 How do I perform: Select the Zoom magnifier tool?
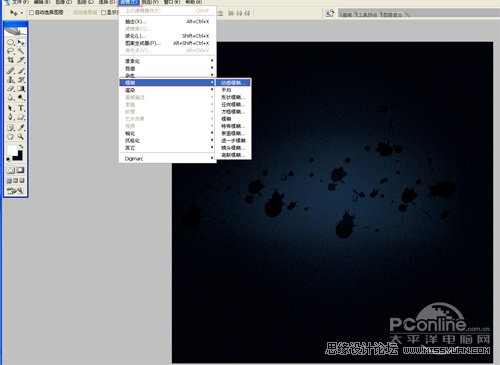tap(21, 136)
